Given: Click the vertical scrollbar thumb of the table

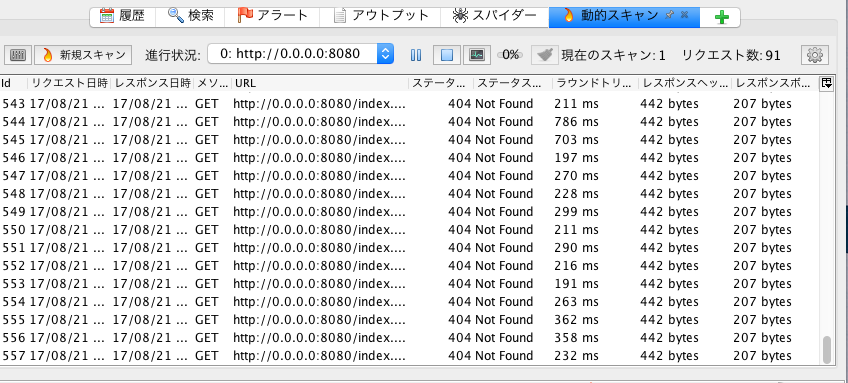Looking at the screenshot, I should coord(826,349).
